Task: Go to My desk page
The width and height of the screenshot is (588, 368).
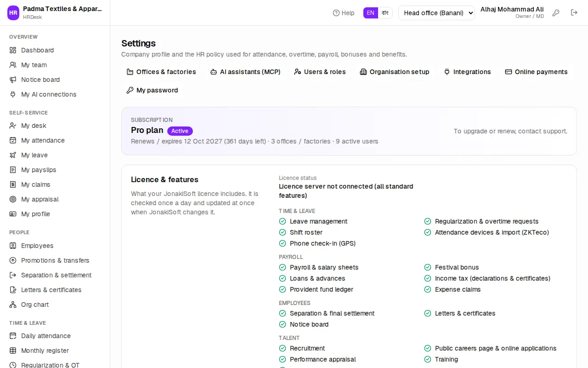Action: (x=55, y=126)
